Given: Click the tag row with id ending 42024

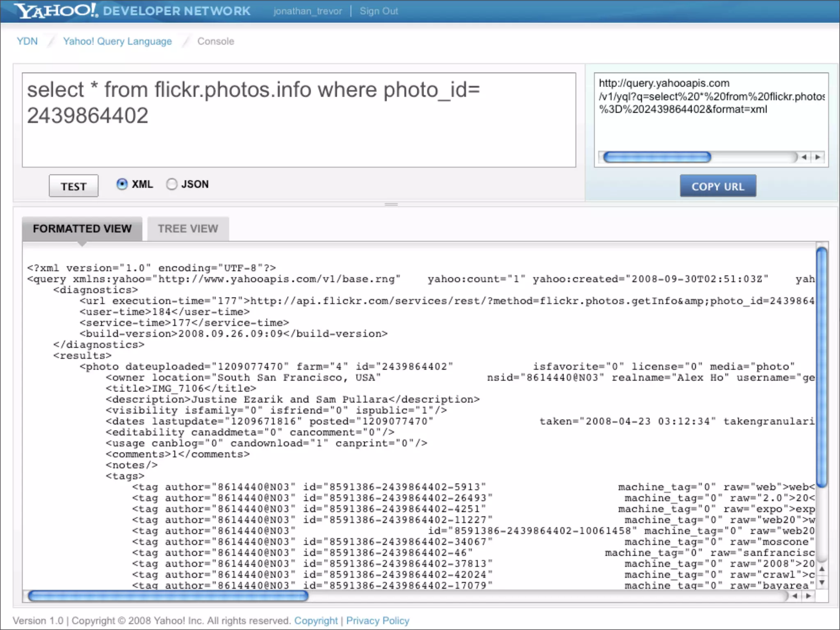Looking at the screenshot, I should pos(473,575).
